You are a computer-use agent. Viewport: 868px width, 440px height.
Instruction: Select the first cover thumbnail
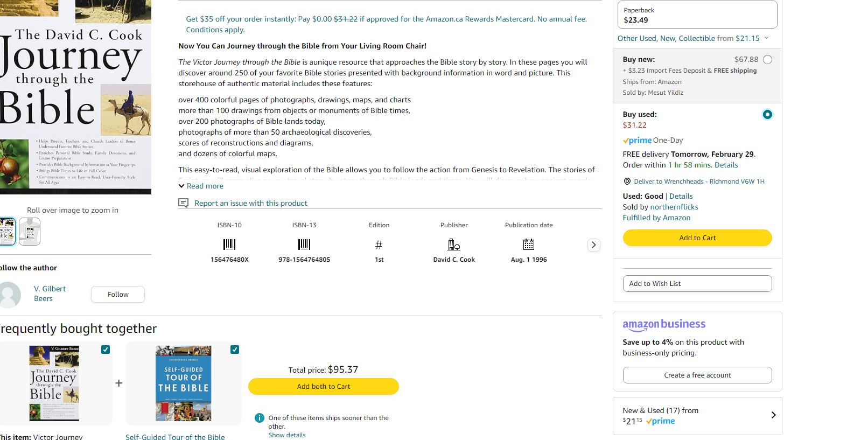click(8, 232)
